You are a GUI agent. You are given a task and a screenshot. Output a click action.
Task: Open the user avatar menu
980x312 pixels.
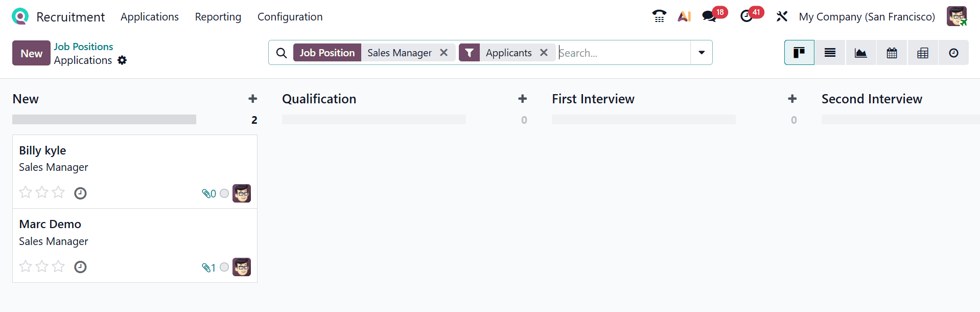[956, 16]
